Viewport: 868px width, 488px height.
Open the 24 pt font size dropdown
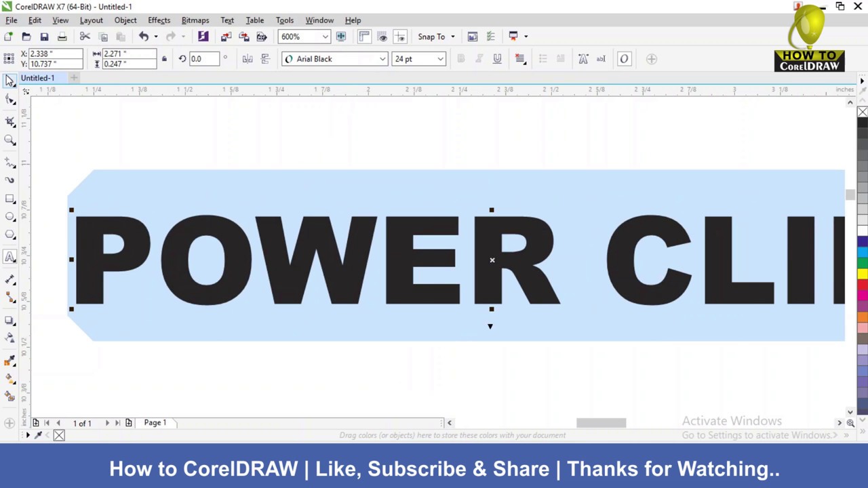(439, 59)
